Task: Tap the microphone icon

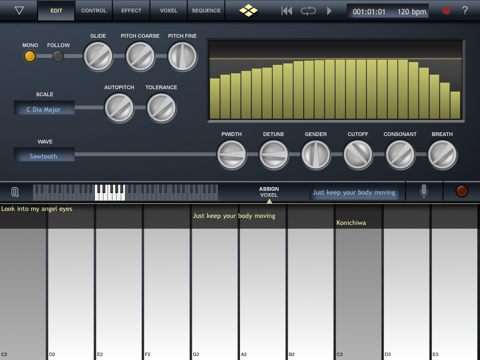Action: (424, 191)
